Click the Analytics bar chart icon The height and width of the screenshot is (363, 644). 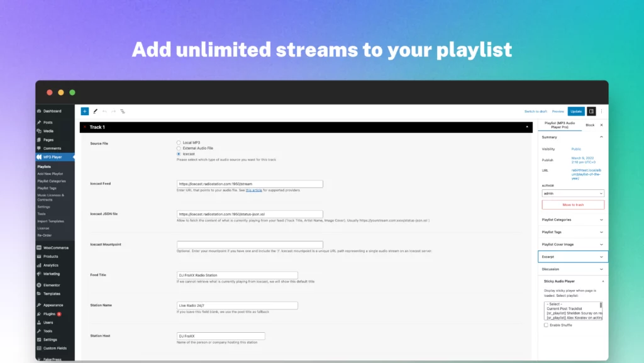[x=39, y=265]
